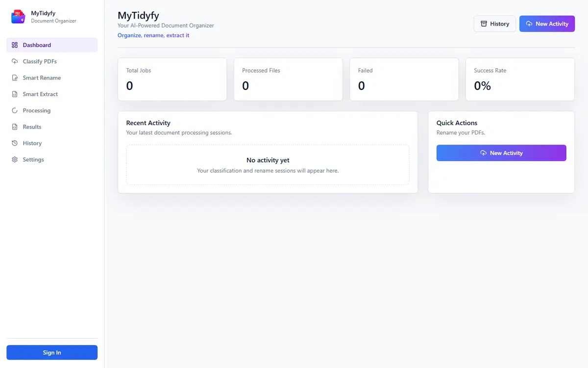Click the History clock icon in sidebar
Image resolution: width=588 pixels, height=368 pixels.
point(15,143)
